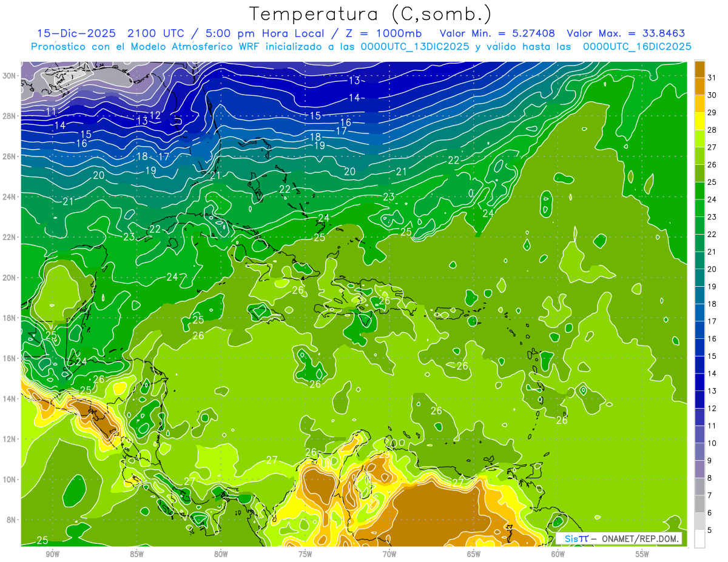Click the '12' value on the color scale
This screenshot has height=562, width=728.
click(x=712, y=409)
